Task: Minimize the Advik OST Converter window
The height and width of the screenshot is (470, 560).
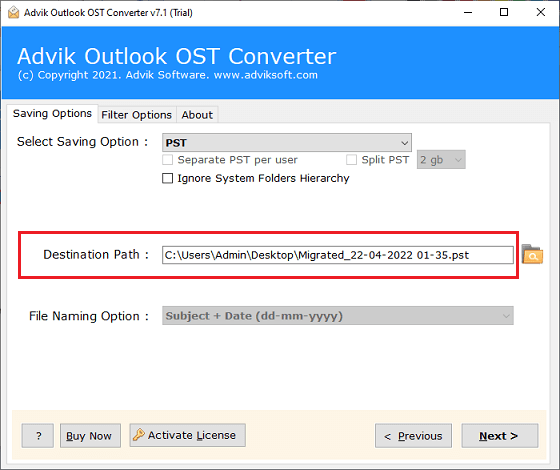Action: [x=468, y=12]
